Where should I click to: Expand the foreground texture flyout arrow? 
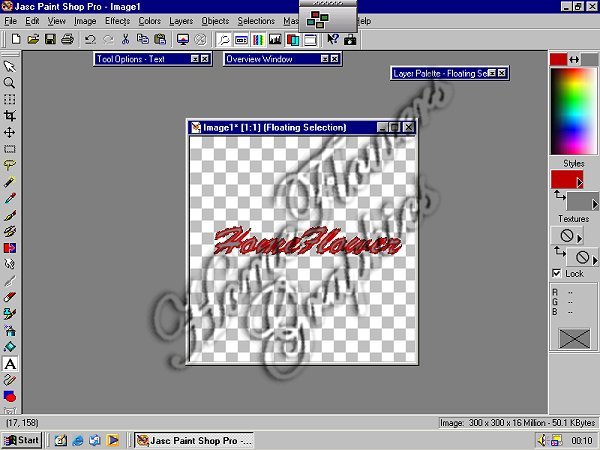[x=580, y=239]
